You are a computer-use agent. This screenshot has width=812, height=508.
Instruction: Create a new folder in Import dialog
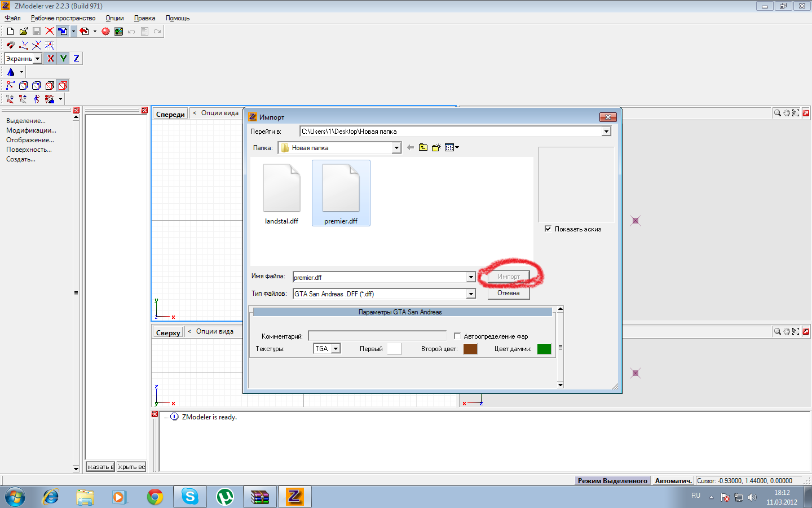(x=436, y=148)
